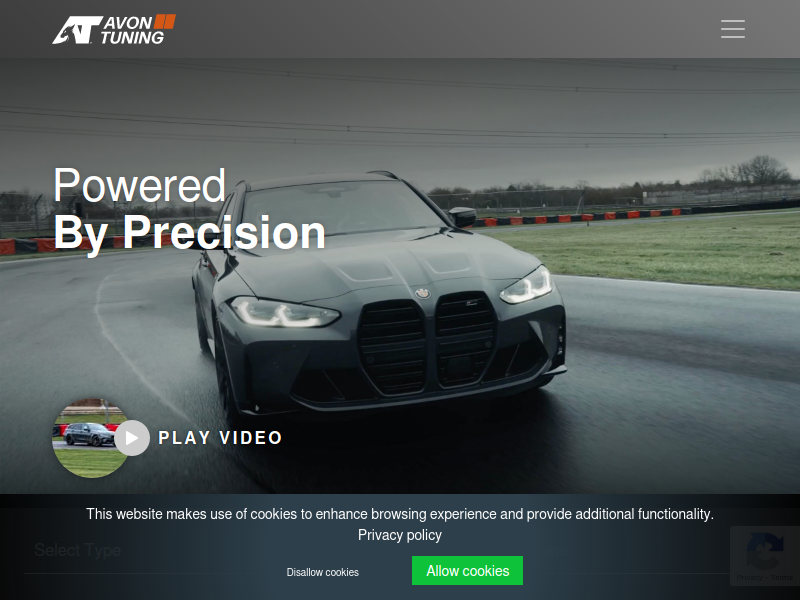Hit the round white play button
Screen dimensions: 800x600
pos(132,438)
